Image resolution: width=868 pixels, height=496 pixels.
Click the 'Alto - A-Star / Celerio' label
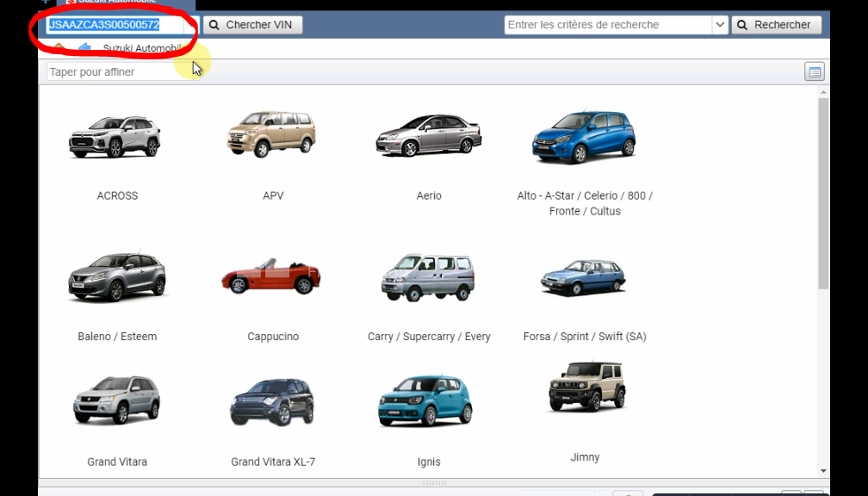click(x=586, y=204)
